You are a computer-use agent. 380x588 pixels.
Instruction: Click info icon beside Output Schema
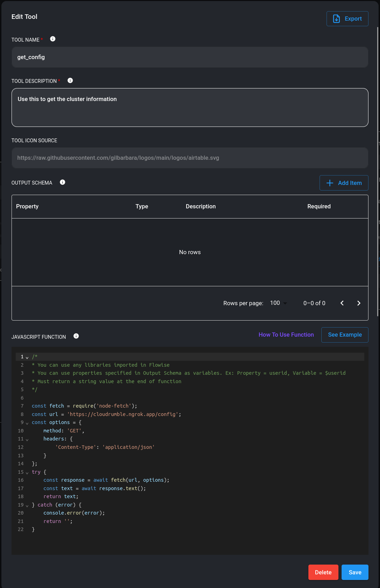coord(63,182)
